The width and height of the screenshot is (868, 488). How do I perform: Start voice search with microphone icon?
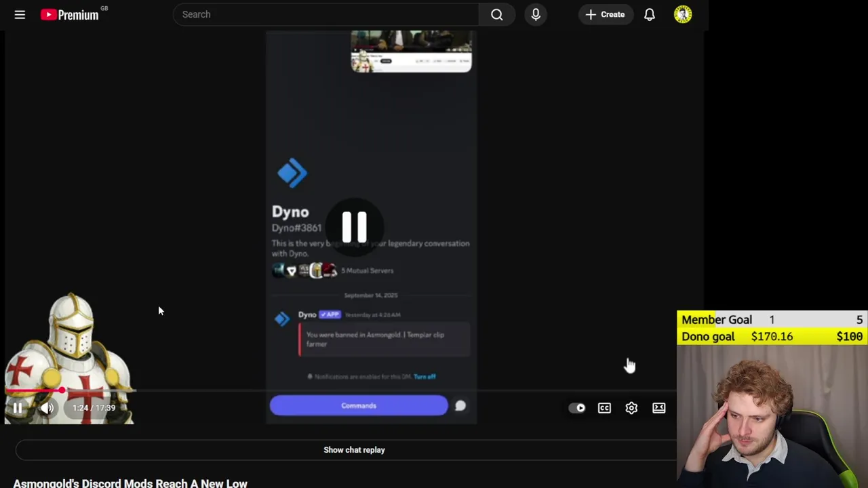536,14
